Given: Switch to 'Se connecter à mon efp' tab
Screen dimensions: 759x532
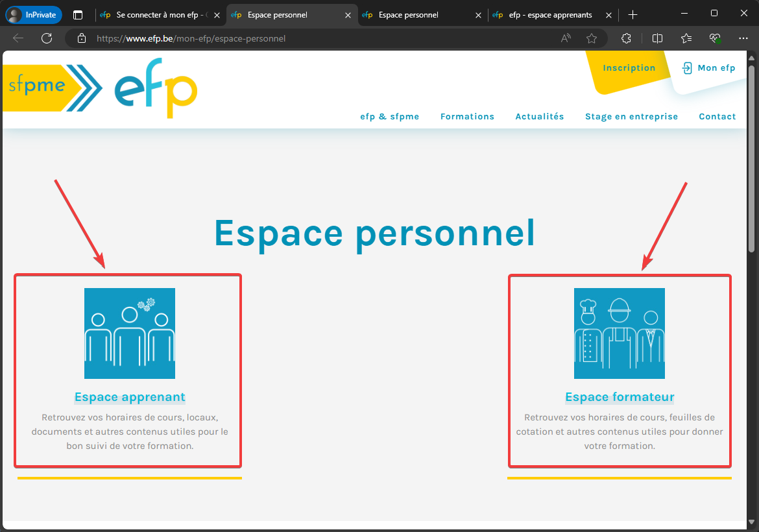Looking at the screenshot, I should pos(154,15).
